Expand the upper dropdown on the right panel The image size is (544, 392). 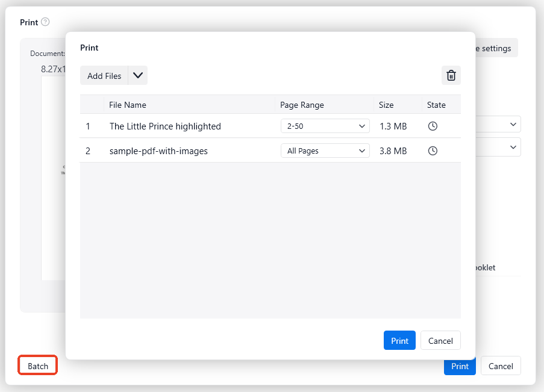coord(513,124)
